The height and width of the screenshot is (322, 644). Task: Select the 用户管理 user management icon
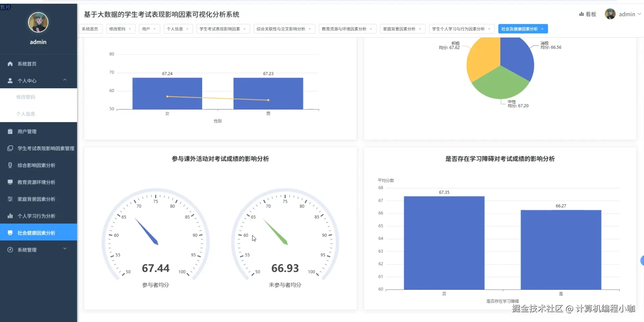coord(9,131)
